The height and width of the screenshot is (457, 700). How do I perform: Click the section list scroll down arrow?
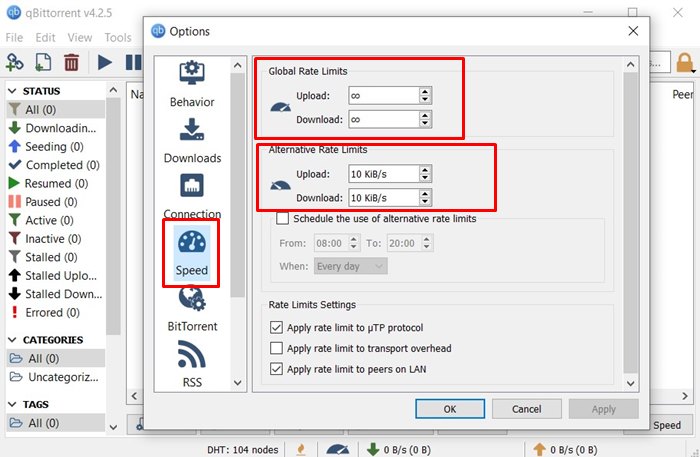click(238, 382)
